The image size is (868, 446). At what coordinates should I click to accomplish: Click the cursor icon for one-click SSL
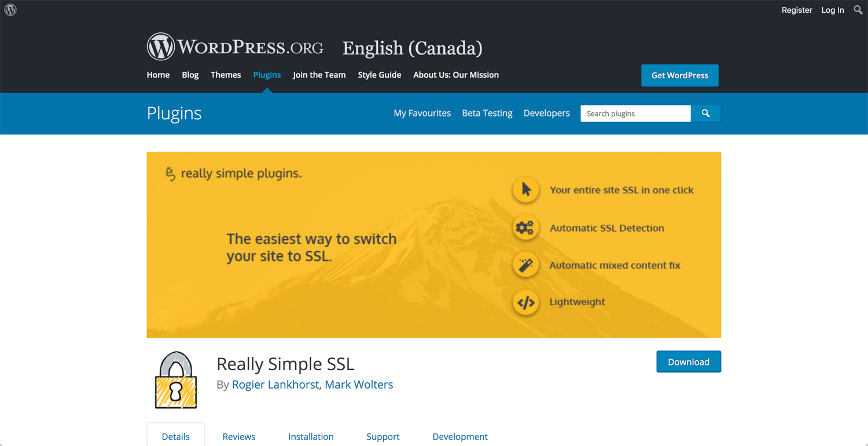click(525, 190)
